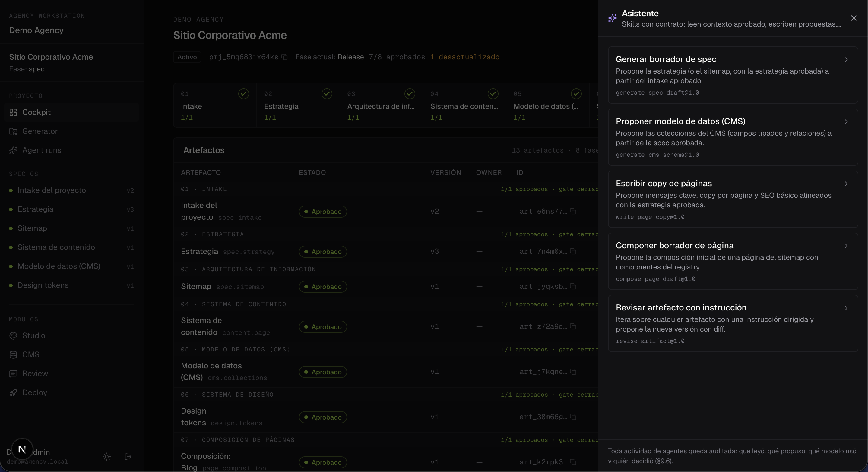Open Deploy module
Screen dimensions: 868x472
[x=72, y=392]
